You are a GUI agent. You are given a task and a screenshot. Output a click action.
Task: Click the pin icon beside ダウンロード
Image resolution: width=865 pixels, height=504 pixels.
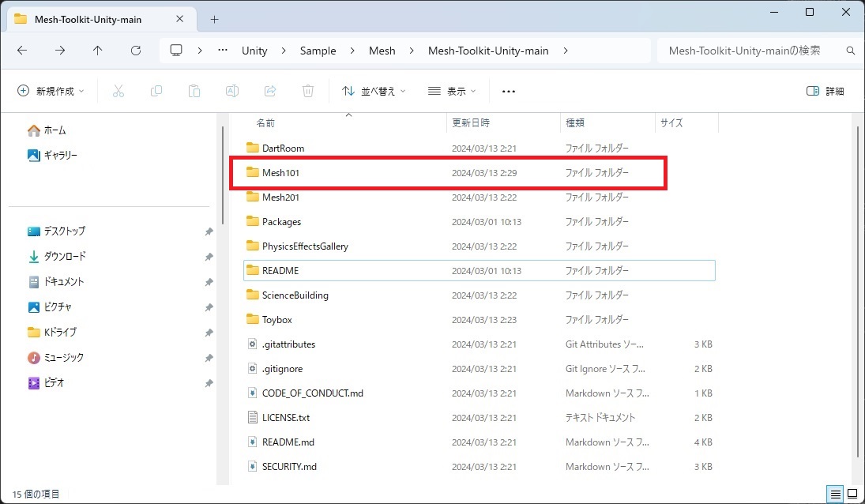coord(209,257)
